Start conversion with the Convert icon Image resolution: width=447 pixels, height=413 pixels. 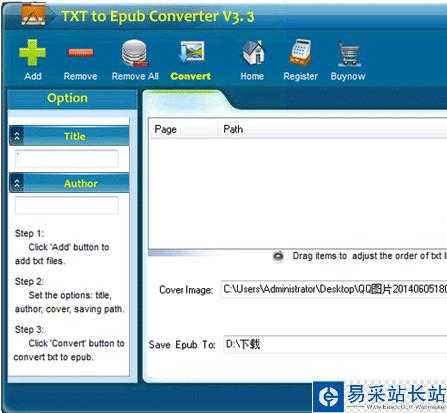[191, 52]
